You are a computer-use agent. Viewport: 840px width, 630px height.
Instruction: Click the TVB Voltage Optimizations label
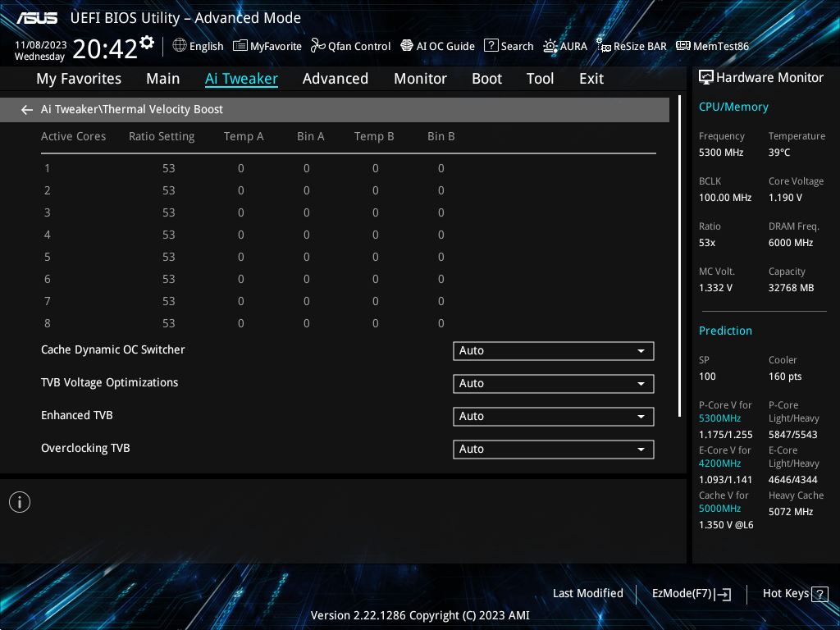110,382
